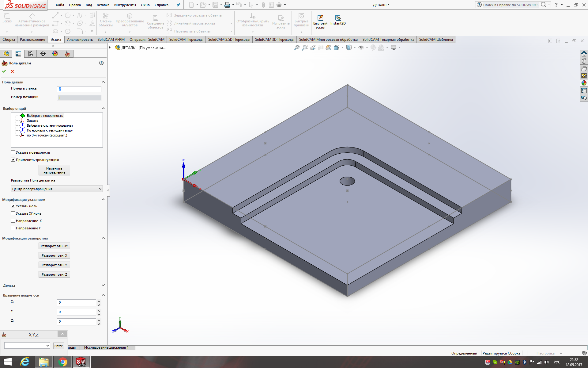This screenshot has height=368, width=588.
Task: Click the Номер в станке input field
Action: tap(79, 89)
